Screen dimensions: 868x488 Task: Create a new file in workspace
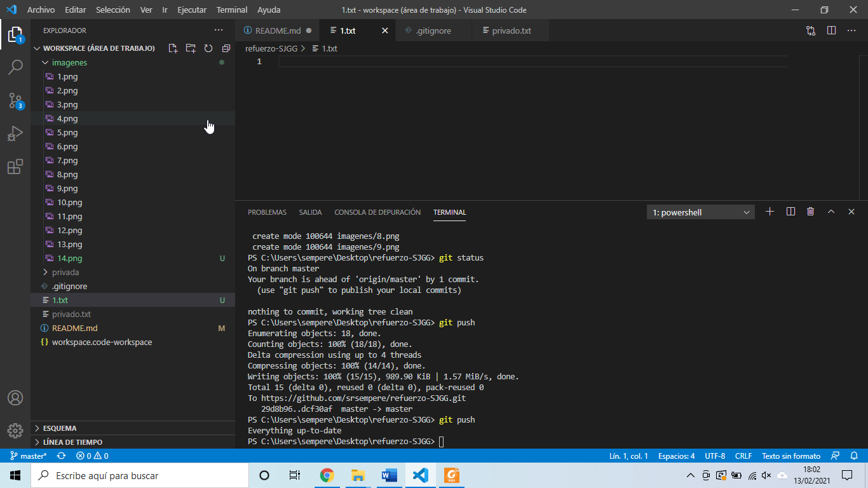click(x=173, y=48)
